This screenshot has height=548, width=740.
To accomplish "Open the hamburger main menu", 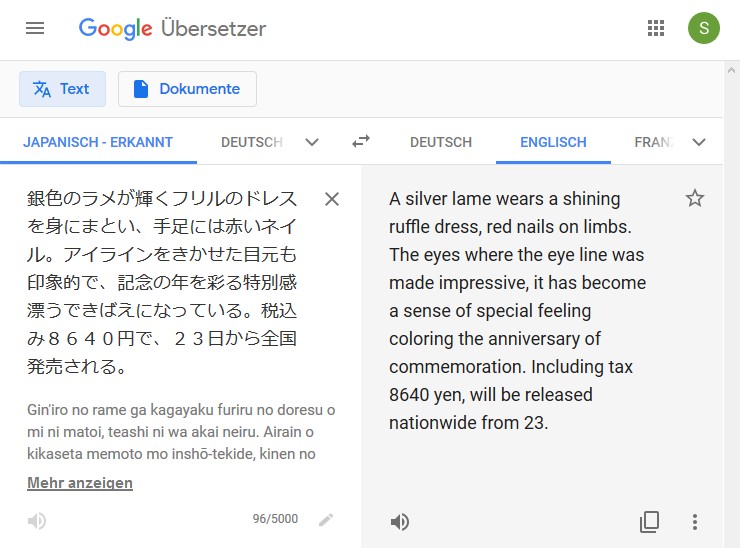I will pyautogui.click(x=35, y=28).
